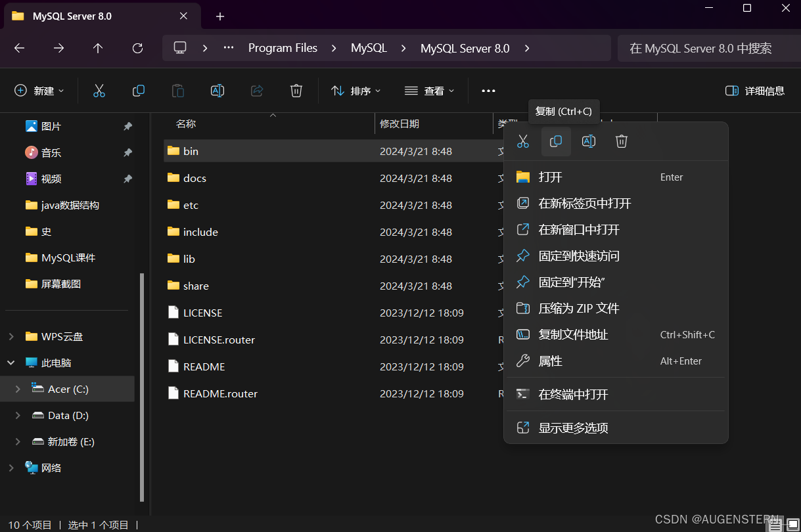Open the 排序 sort dropdown
The image size is (801, 532).
(356, 91)
